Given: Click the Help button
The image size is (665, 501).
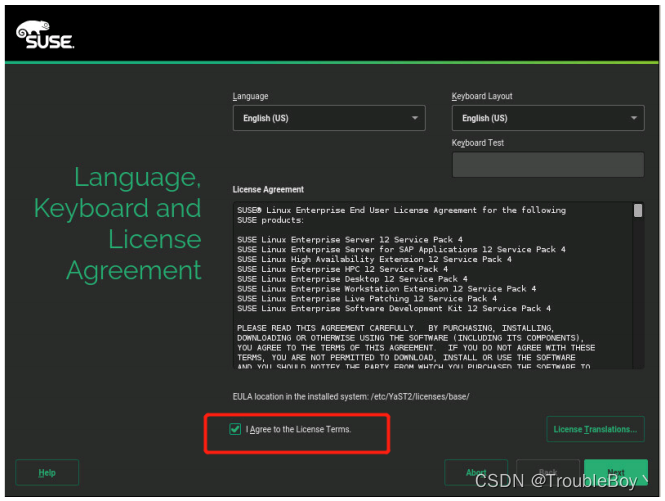Looking at the screenshot, I should pyautogui.click(x=47, y=473).
